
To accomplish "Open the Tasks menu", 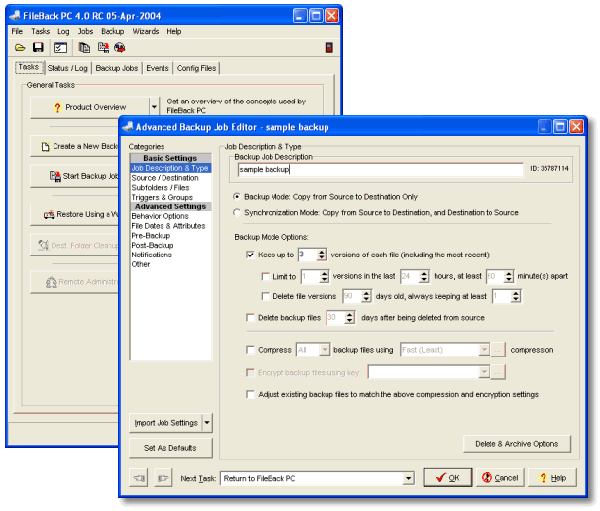I will point(41,31).
